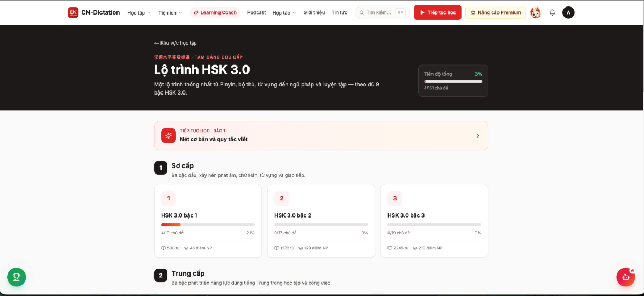Focus the Tìm kiếm search field
Image resolution: width=644 pixels, height=296 pixels.
pos(382,12)
